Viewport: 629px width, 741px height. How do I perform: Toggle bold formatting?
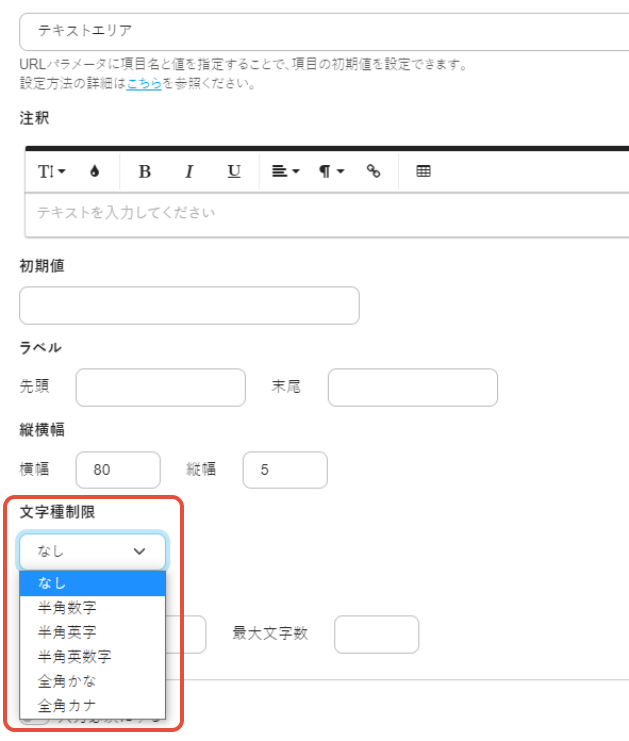pyautogui.click(x=145, y=171)
